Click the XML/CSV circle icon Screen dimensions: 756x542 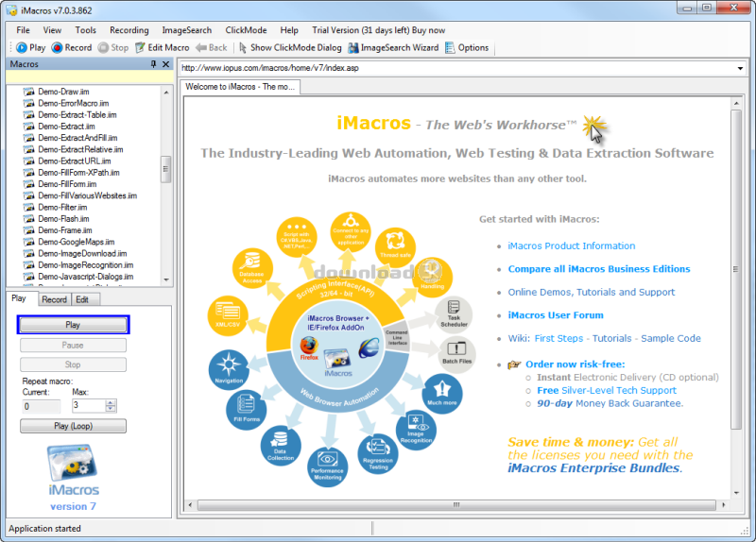point(228,315)
